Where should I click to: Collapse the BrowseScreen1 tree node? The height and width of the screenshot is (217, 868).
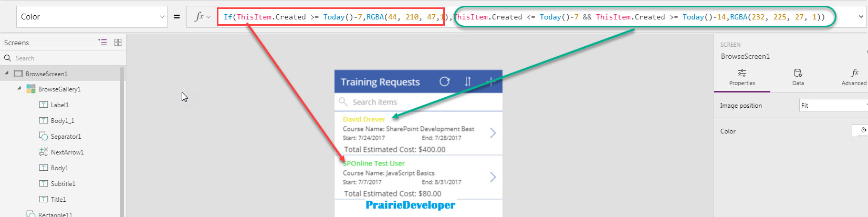click(6, 73)
